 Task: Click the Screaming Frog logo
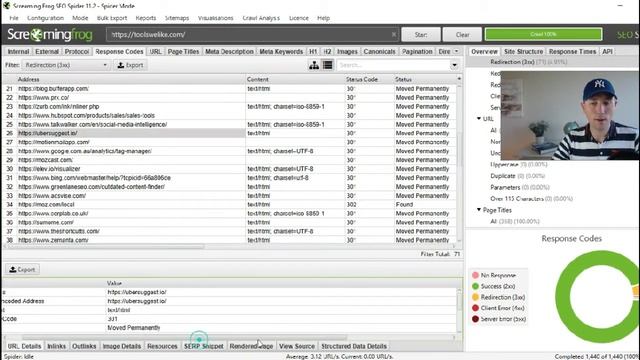(x=50, y=35)
